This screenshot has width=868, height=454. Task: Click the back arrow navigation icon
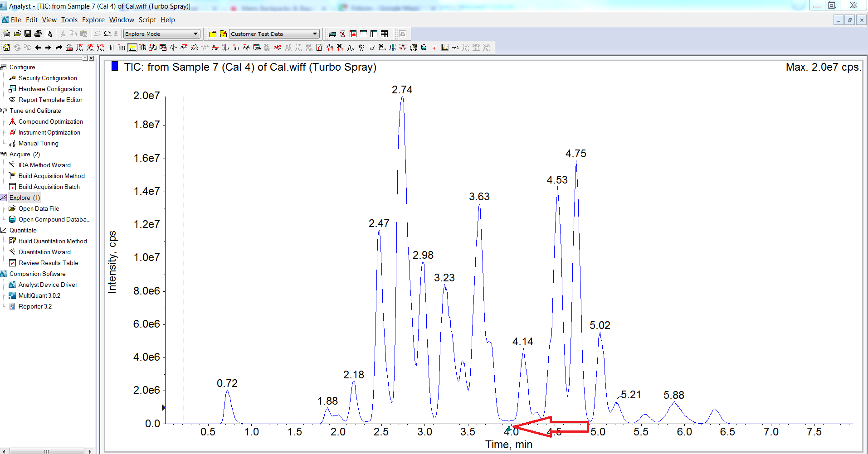(x=38, y=48)
